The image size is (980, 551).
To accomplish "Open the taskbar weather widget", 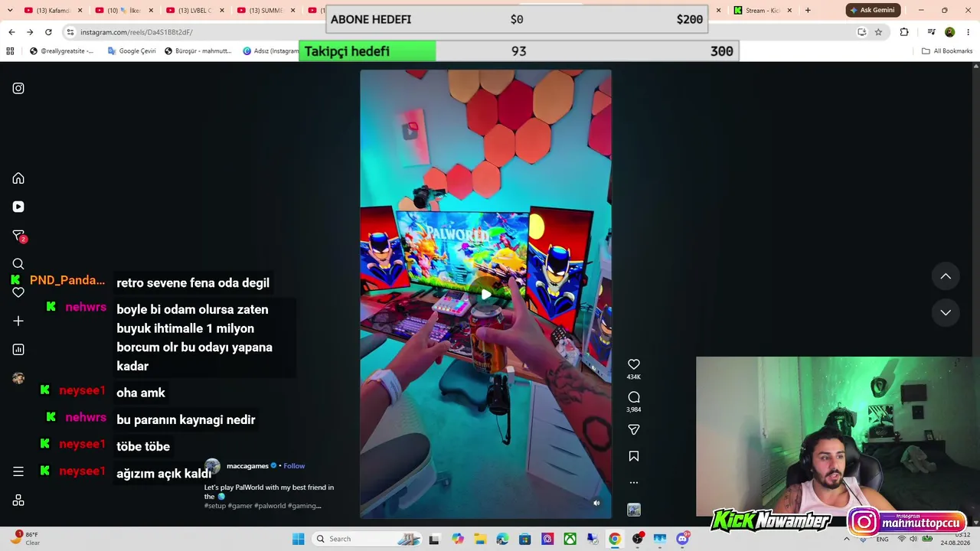I will pos(24,539).
